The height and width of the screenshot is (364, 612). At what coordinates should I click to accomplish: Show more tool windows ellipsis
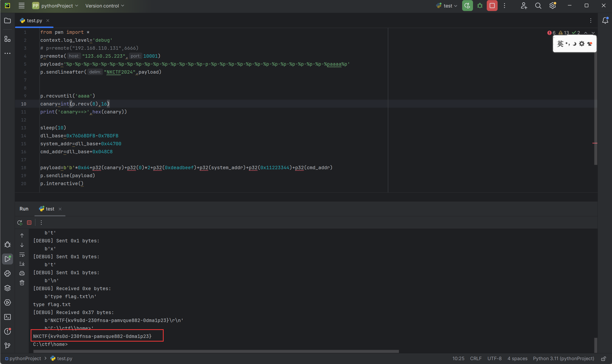tap(7, 53)
